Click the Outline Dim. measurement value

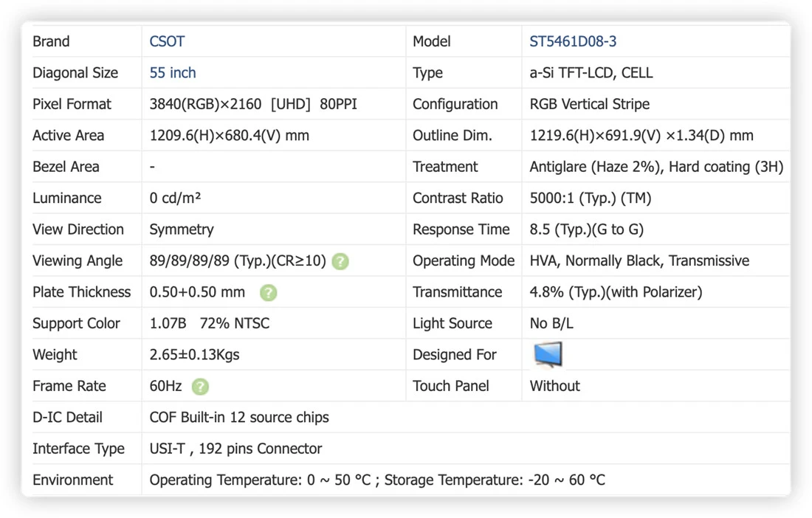[641, 136]
